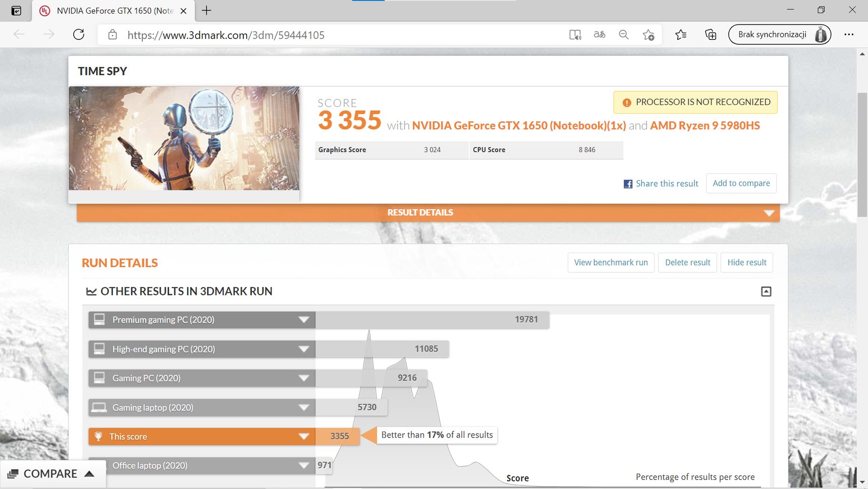Click the TIME SPY heading
The width and height of the screenshot is (868, 489).
point(102,71)
